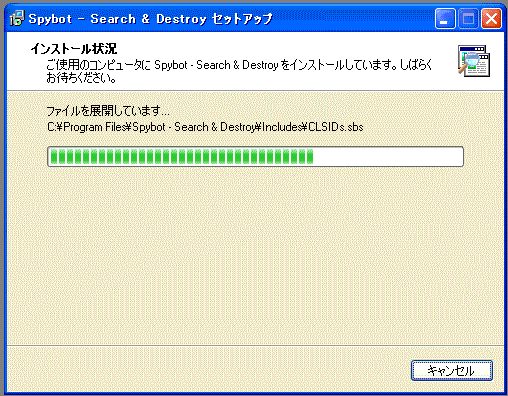
Task: Minimize the Spybot setup window
Action: pos(445,19)
